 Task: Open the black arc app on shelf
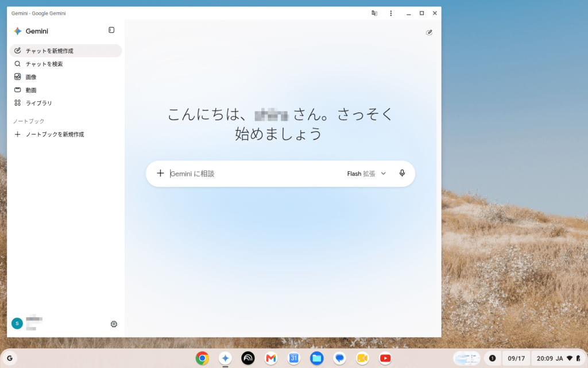pyautogui.click(x=248, y=358)
